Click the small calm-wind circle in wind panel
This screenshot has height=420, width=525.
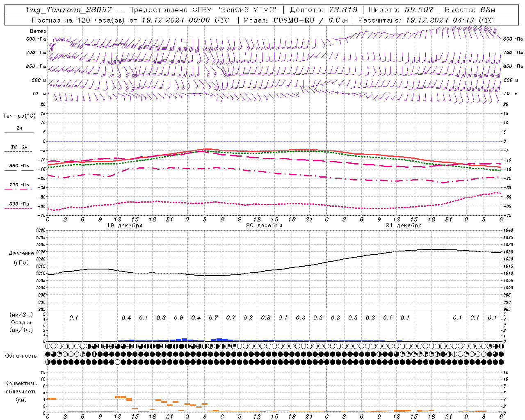click(x=298, y=94)
